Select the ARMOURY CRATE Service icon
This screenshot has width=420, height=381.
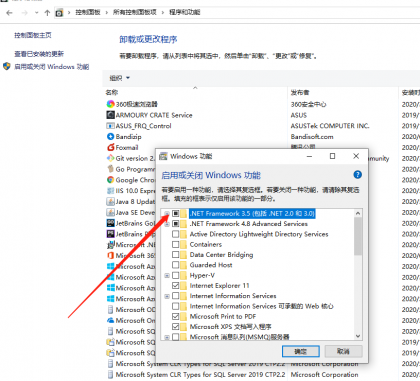[x=110, y=115]
